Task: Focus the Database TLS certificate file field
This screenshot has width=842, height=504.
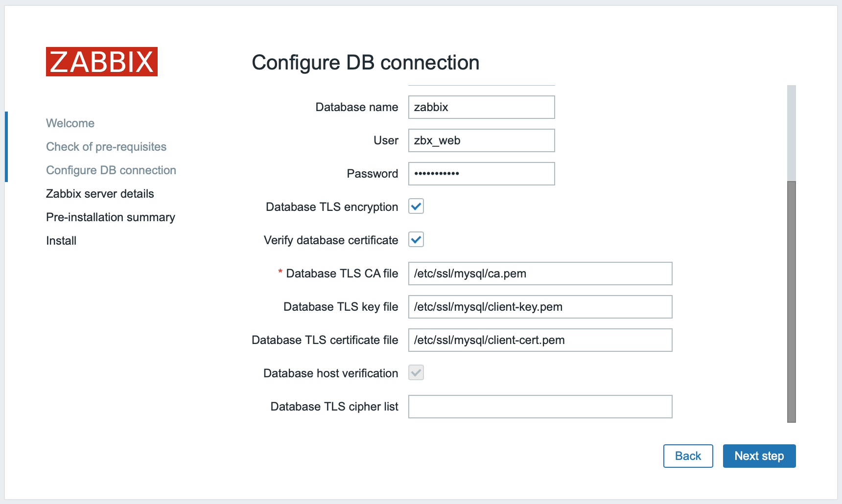Action: click(x=540, y=340)
